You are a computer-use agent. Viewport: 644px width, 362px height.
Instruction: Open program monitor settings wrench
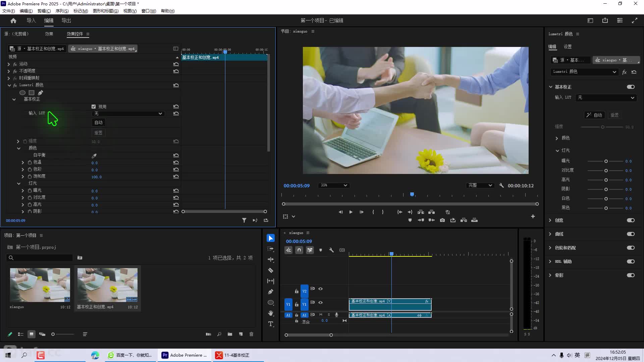[501, 185]
